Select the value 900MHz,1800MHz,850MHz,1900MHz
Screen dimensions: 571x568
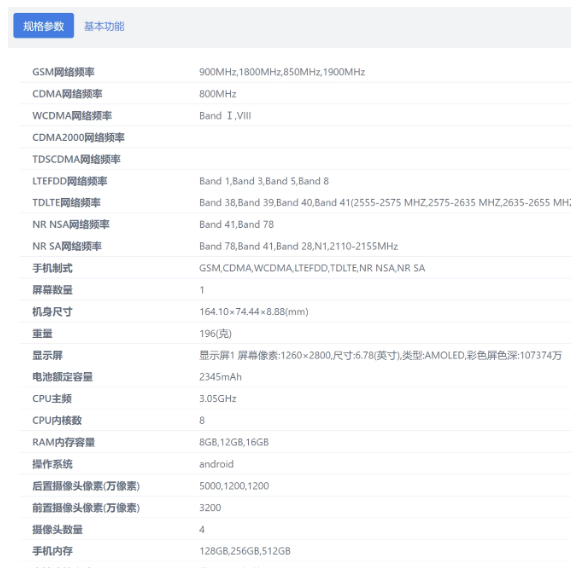coord(282,72)
